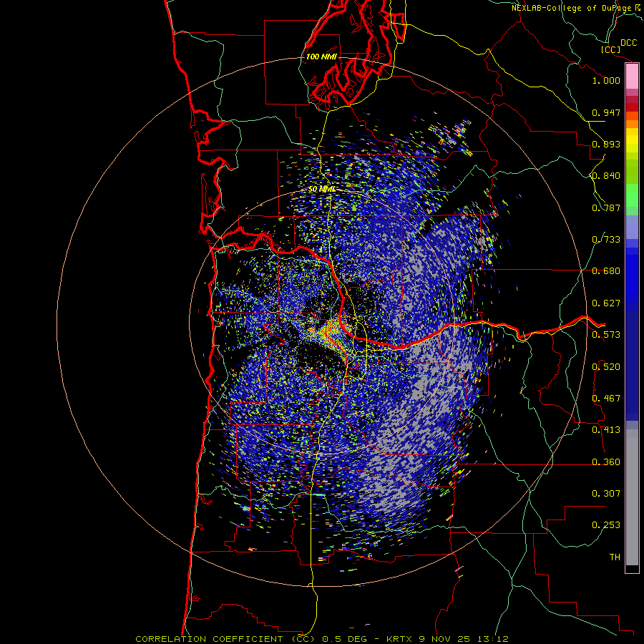Pick the gray segment of the color bar
644x644 pixels.
[x=632, y=497]
